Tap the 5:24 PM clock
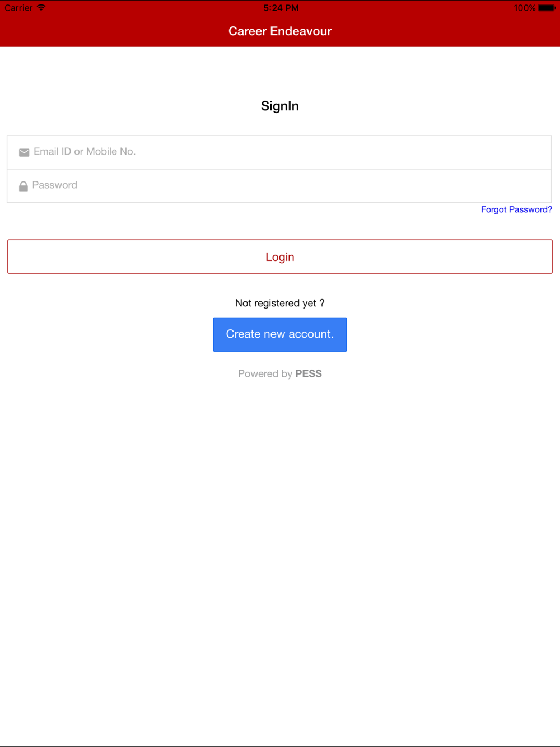The width and height of the screenshot is (560, 747). (281, 8)
